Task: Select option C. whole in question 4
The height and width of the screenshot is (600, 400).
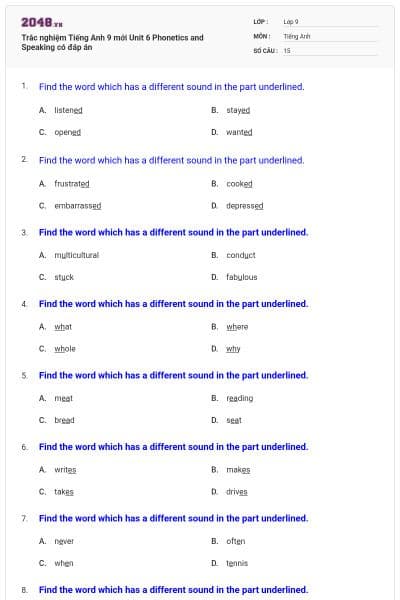Action: (x=57, y=349)
